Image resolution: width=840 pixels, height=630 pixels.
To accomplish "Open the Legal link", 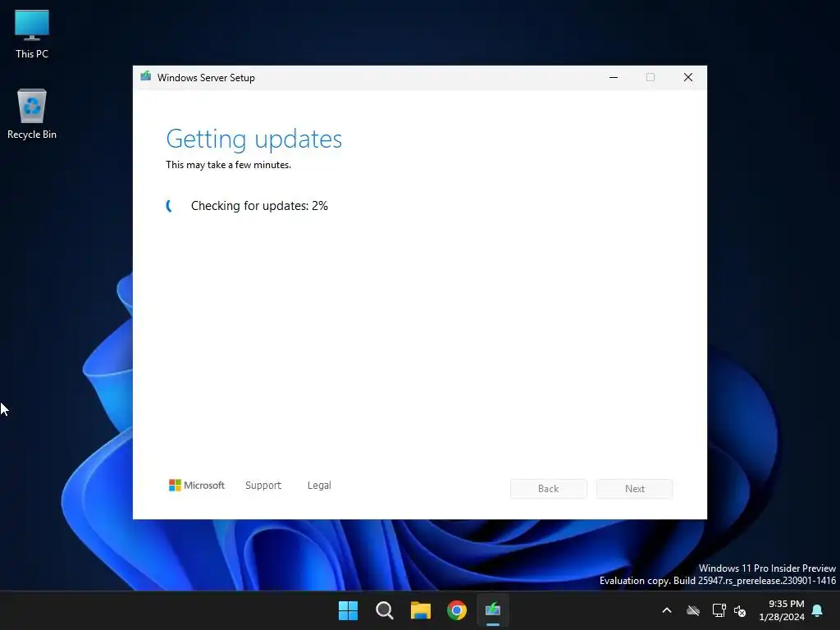I will pos(319,486).
